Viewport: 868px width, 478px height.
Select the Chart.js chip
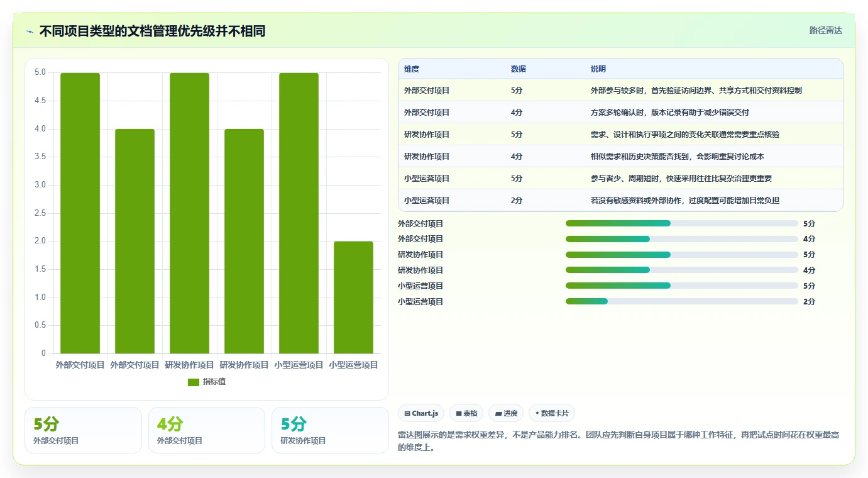[x=421, y=413]
